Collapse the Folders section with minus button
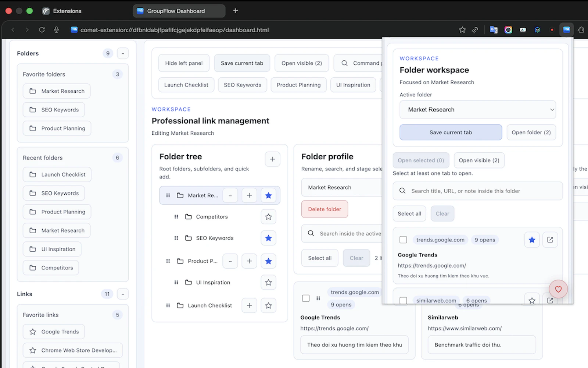This screenshot has height=368, width=588. coord(123,53)
